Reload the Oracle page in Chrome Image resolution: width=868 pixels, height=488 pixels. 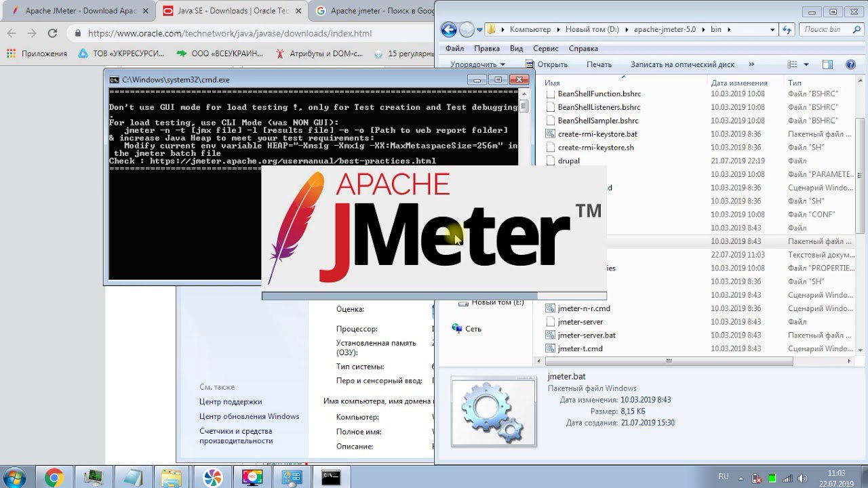point(52,33)
